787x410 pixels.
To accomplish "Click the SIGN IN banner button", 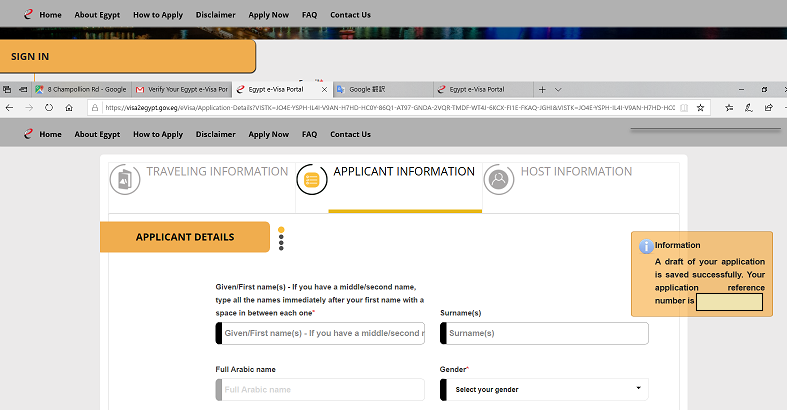I will [x=127, y=57].
